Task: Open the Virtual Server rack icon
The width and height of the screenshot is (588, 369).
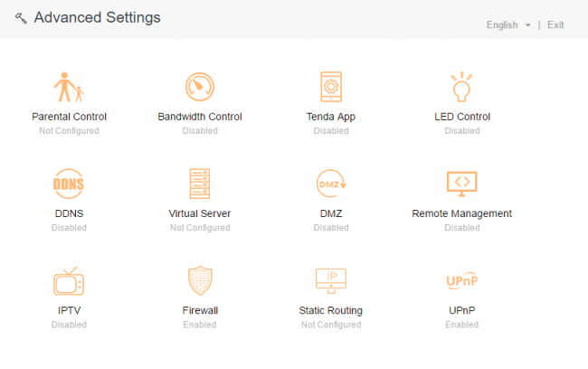Action: click(200, 184)
